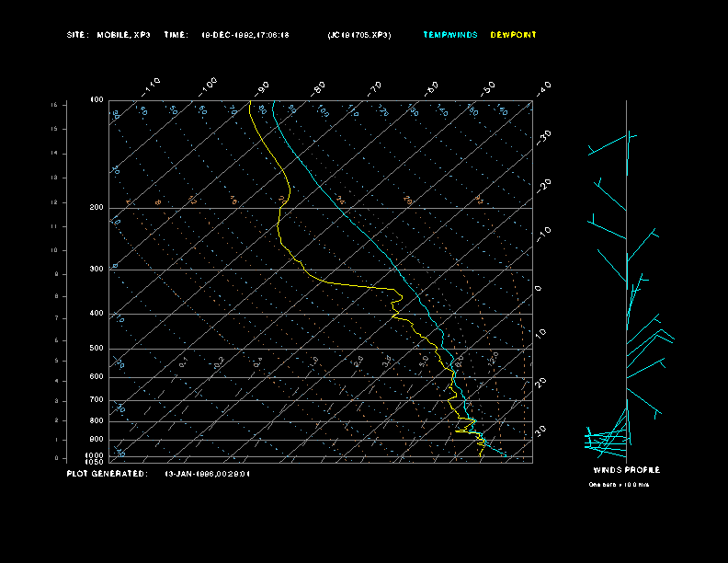
Task: Click the 900 pressure level label
Action: [x=97, y=439]
